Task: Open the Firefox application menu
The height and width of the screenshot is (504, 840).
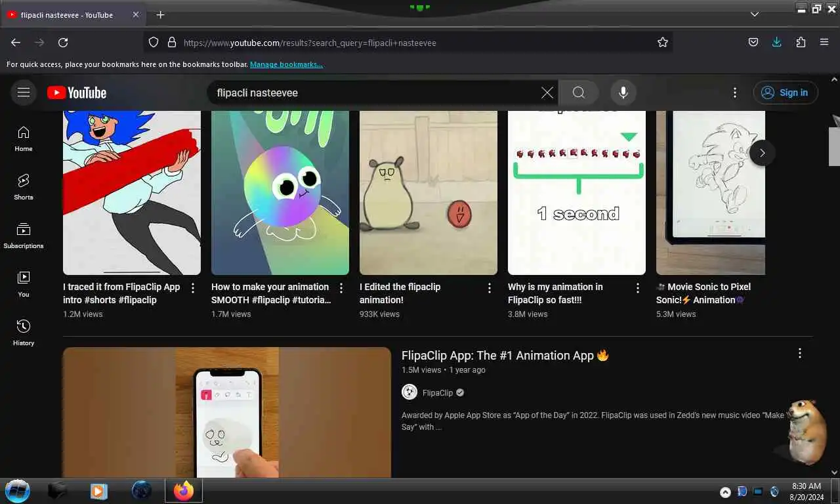Action: click(x=824, y=42)
